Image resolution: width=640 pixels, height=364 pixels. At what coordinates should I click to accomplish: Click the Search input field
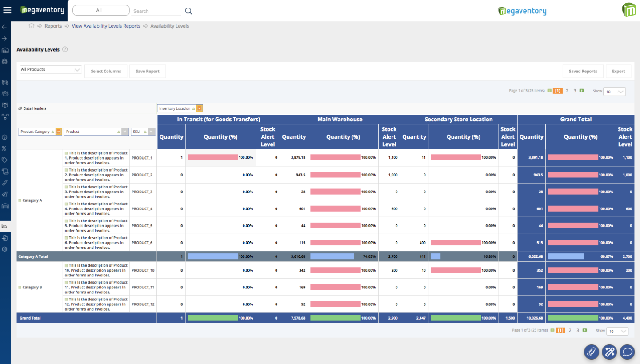(157, 11)
